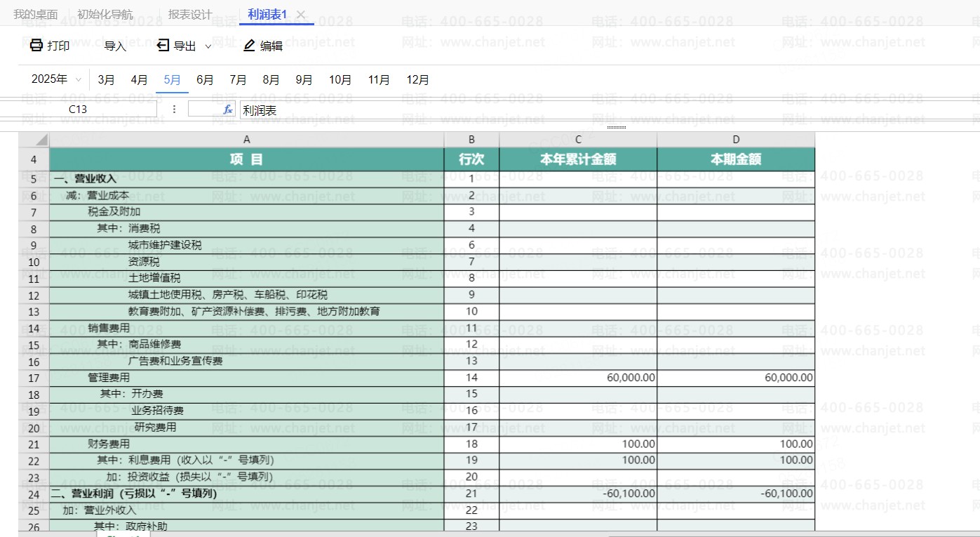Close the 利润表1 tab
Image resolution: width=980 pixels, height=537 pixels.
(301, 15)
